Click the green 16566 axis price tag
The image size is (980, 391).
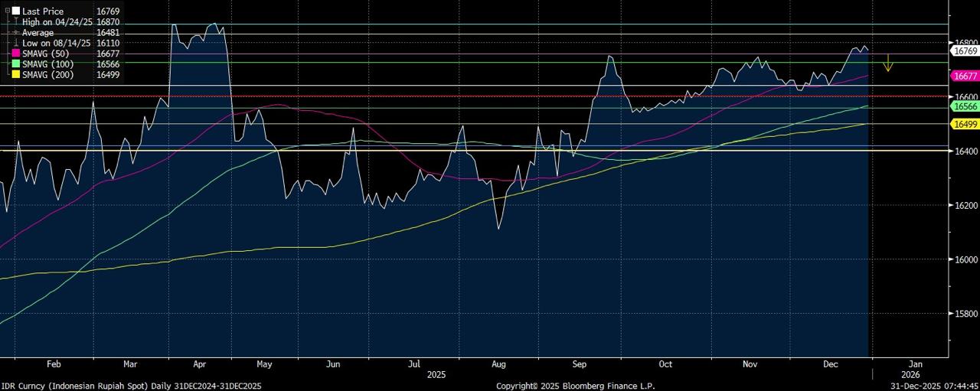(964, 109)
